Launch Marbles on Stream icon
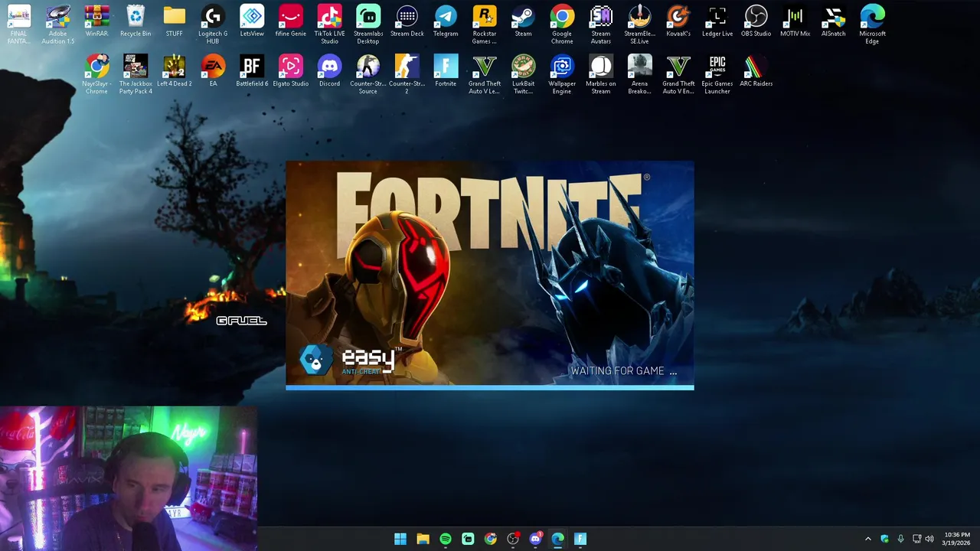 (601, 74)
